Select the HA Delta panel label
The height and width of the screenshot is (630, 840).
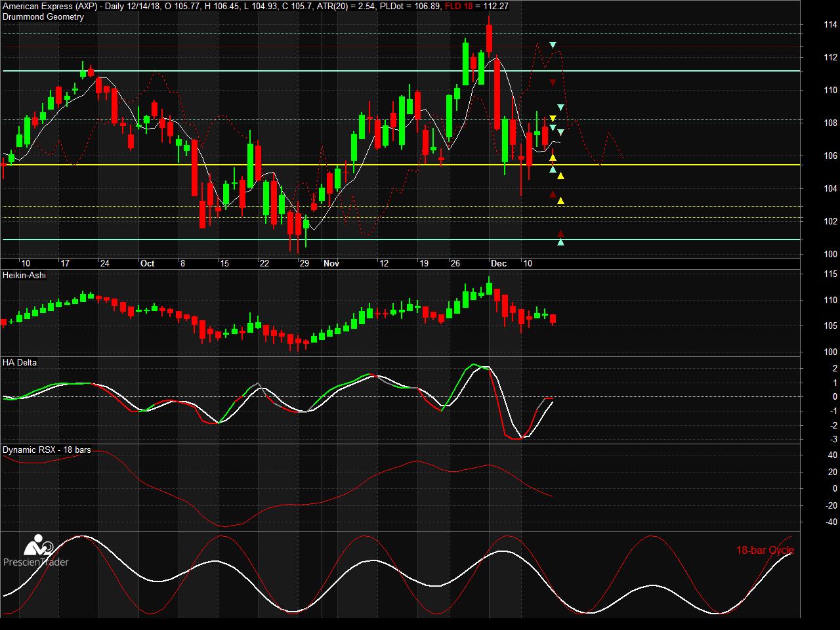(x=20, y=362)
